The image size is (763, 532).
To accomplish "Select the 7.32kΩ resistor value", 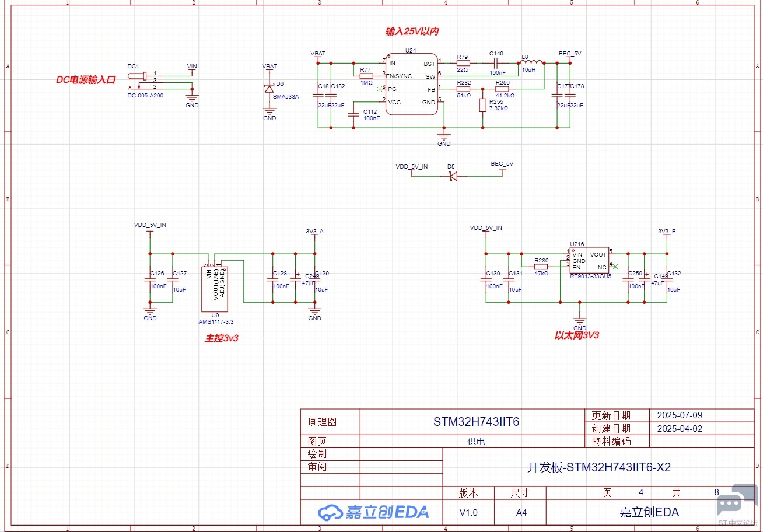I will coord(499,108).
